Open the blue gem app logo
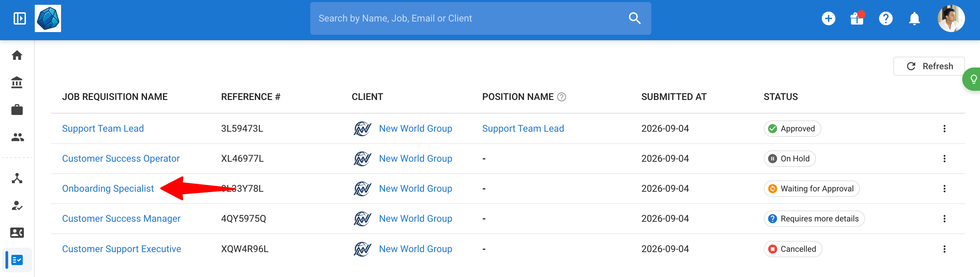 48,18
